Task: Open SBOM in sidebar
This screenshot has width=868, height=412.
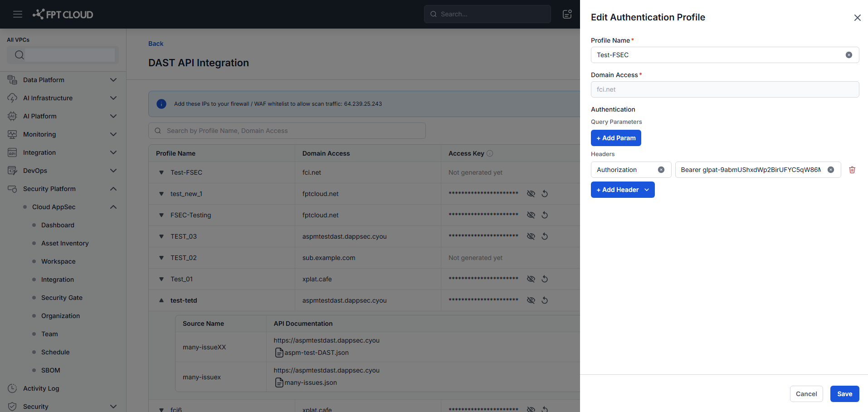Action: [x=51, y=370]
